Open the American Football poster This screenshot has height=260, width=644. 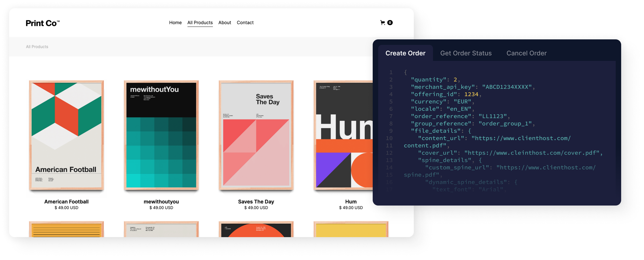[66, 138]
